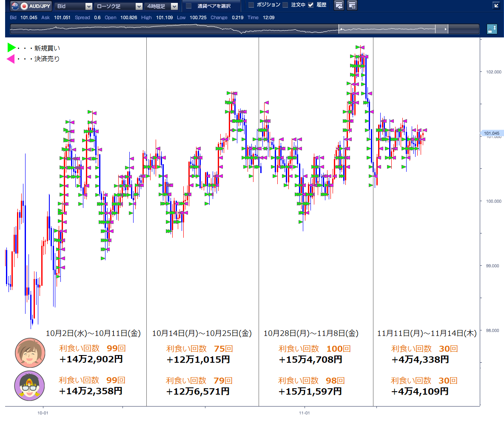Click the profit text +12万1,015円

click(198, 359)
